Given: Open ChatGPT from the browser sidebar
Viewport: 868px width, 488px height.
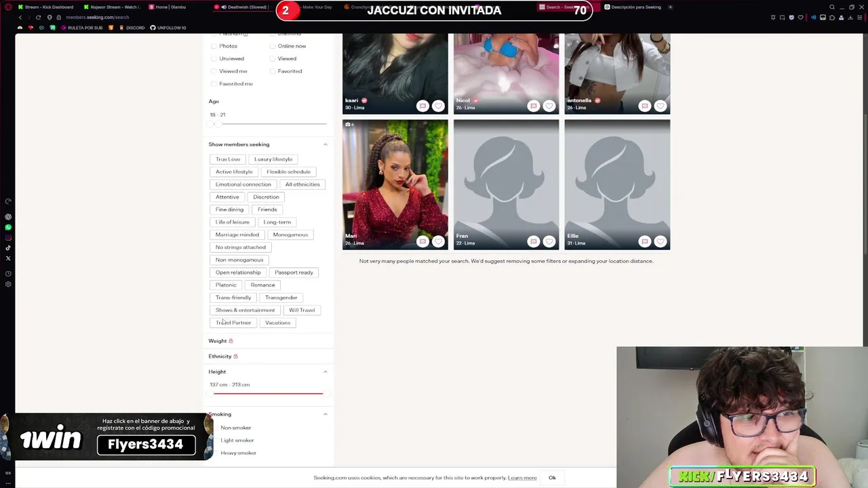Looking at the screenshot, I should point(8,217).
